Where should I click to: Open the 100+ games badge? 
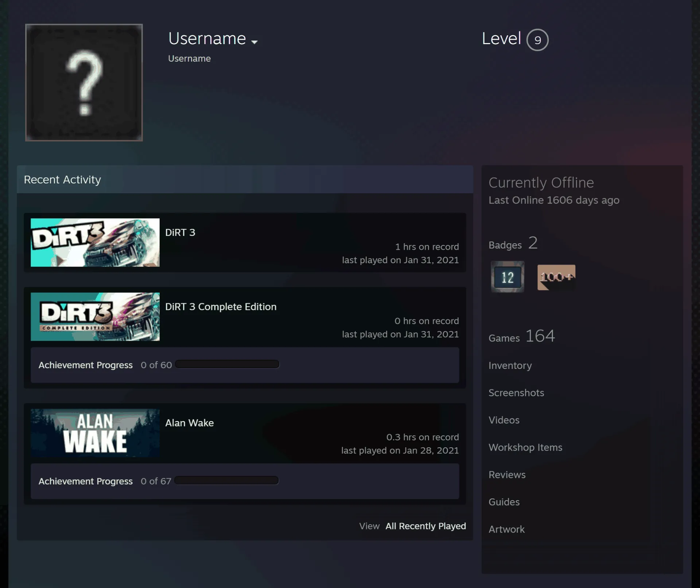[x=556, y=277]
